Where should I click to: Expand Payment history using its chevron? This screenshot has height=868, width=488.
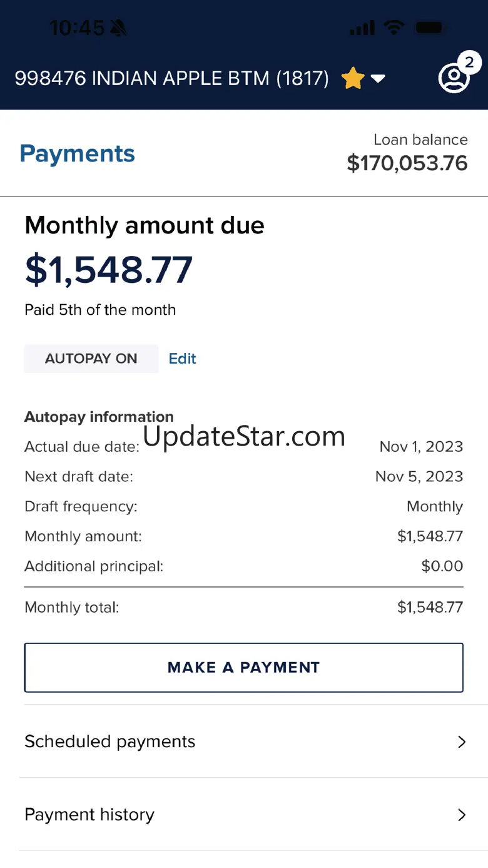click(462, 815)
